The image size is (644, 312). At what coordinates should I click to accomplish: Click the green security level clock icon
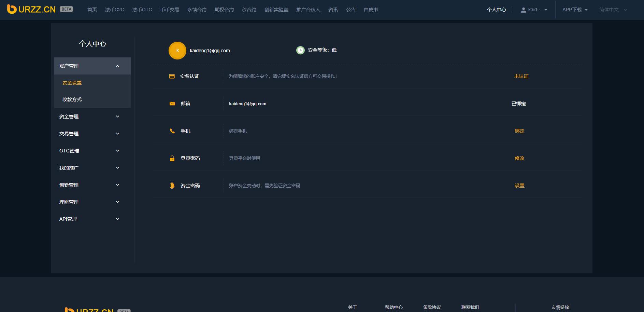click(x=300, y=50)
